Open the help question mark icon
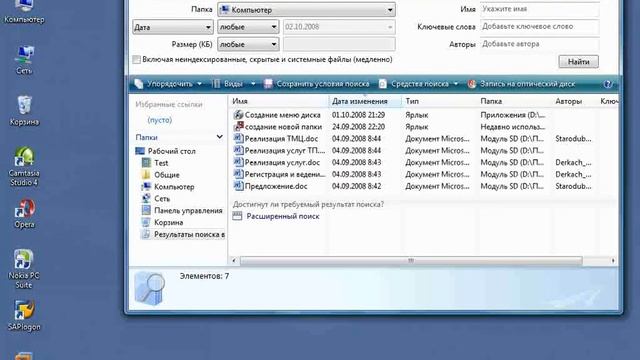Screen dimensions: 640x360 (x=608, y=84)
